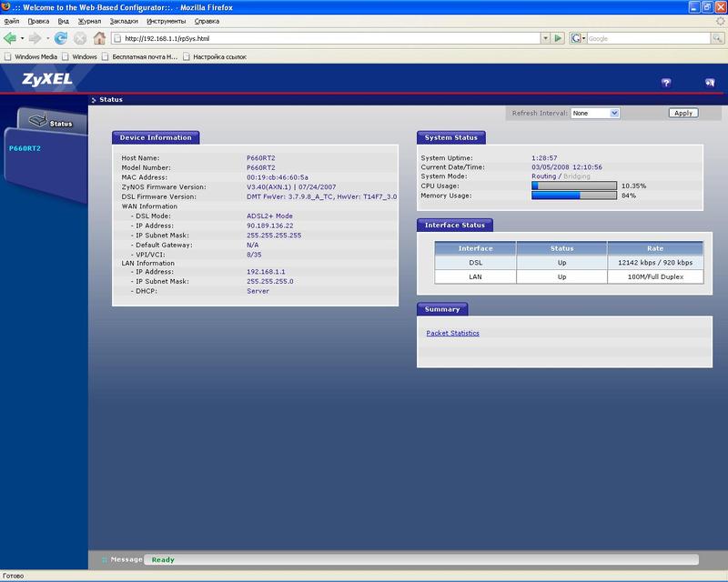Viewport: 728px width, 582px height.
Task: Click subnet mask 255.255.255.0
Action: 269,281
